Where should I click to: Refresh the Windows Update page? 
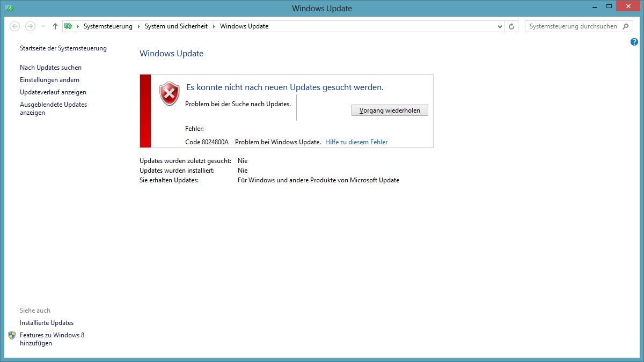(x=511, y=26)
